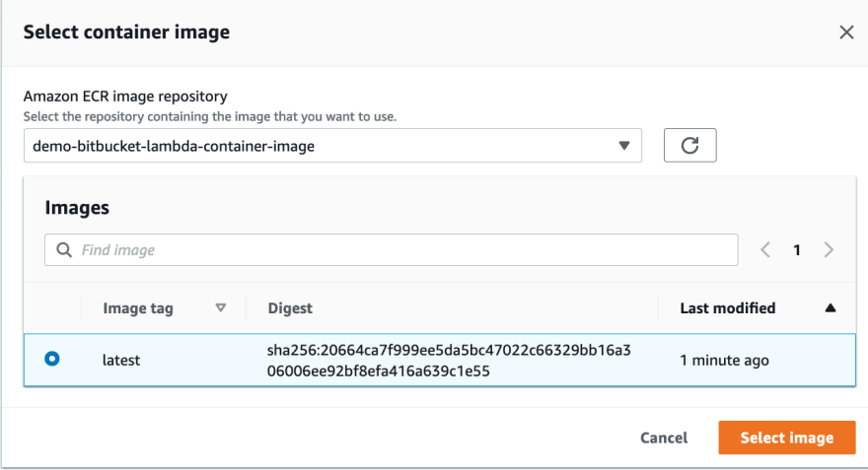Click the Image tag column header
Screen dimensions: 868x470
(138, 308)
